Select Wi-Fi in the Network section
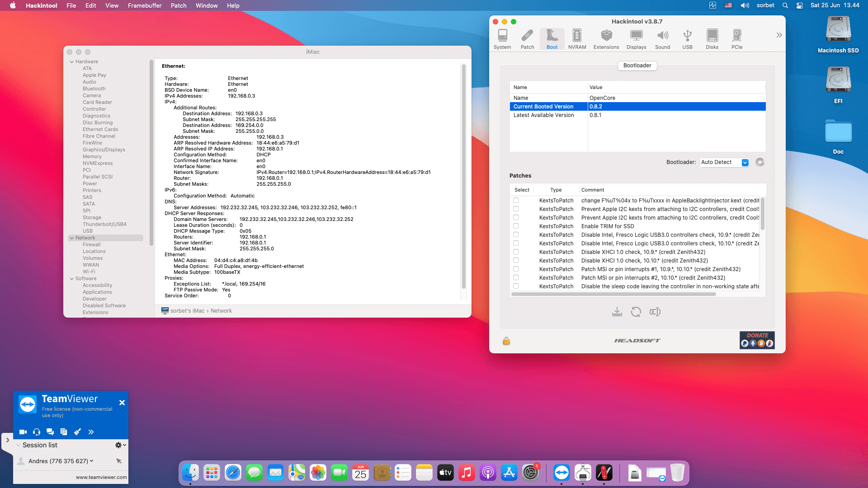Viewport: 868px width, 488px height. click(x=89, y=272)
